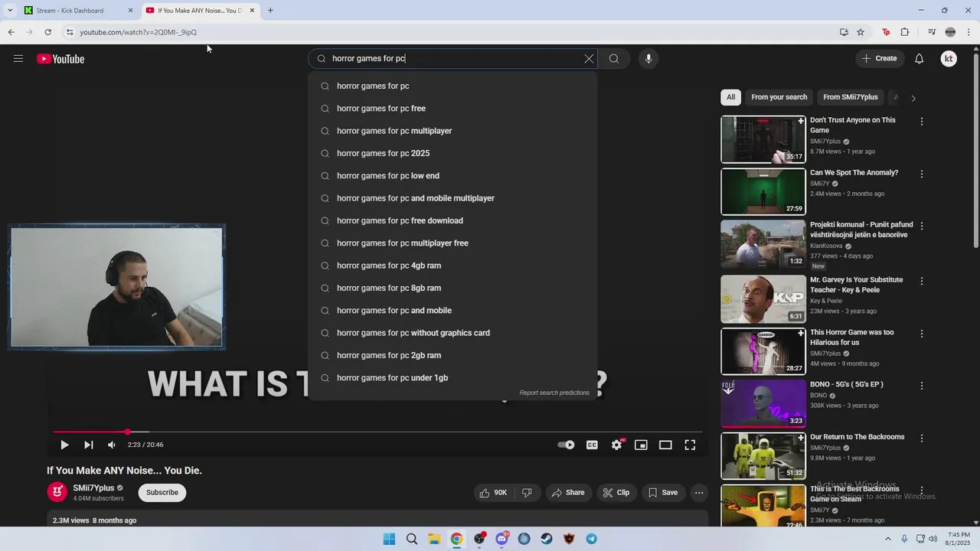Click the magnifier search submit button
The width and height of the screenshot is (980, 551).
click(614, 59)
